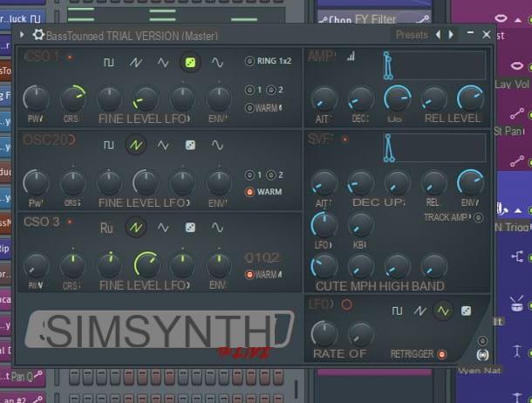The width and height of the screenshot is (532, 403).
Task: Open the Presets menu
Action: point(412,35)
